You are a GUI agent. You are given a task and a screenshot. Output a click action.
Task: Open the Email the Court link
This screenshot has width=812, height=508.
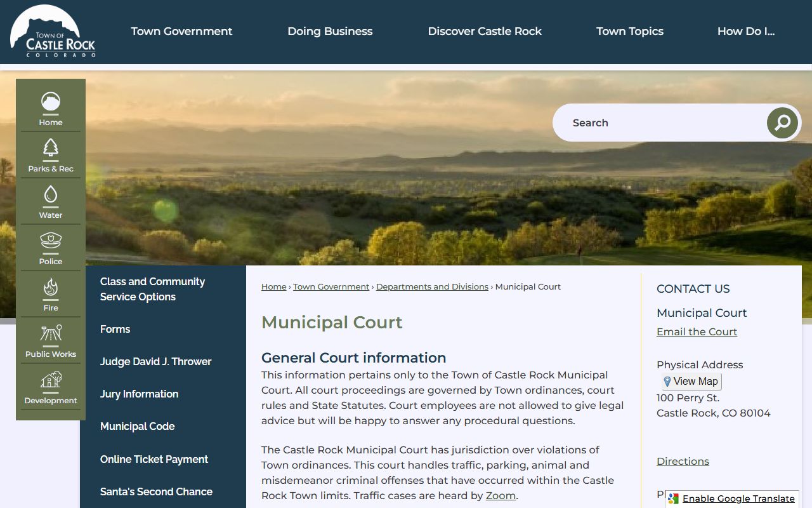coord(697,331)
